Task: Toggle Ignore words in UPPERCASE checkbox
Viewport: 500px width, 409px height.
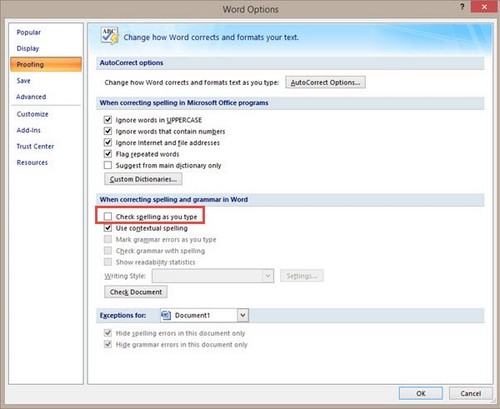Action: pos(108,120)
